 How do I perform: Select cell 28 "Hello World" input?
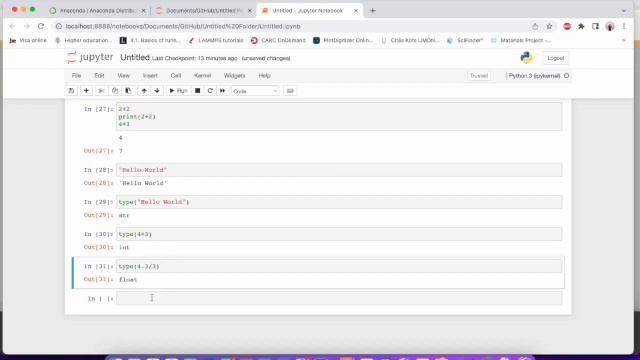[x=339, y=170]
